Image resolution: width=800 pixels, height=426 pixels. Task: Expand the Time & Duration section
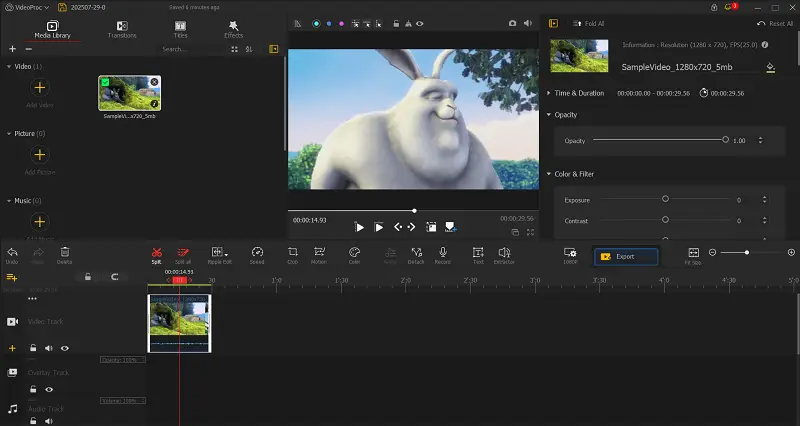[x=548, y=93]
